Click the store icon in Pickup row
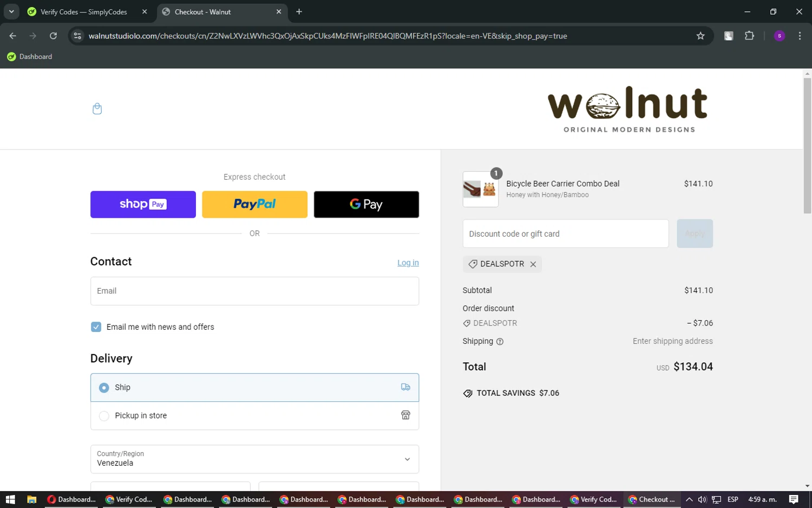 (x=405, y=415)
